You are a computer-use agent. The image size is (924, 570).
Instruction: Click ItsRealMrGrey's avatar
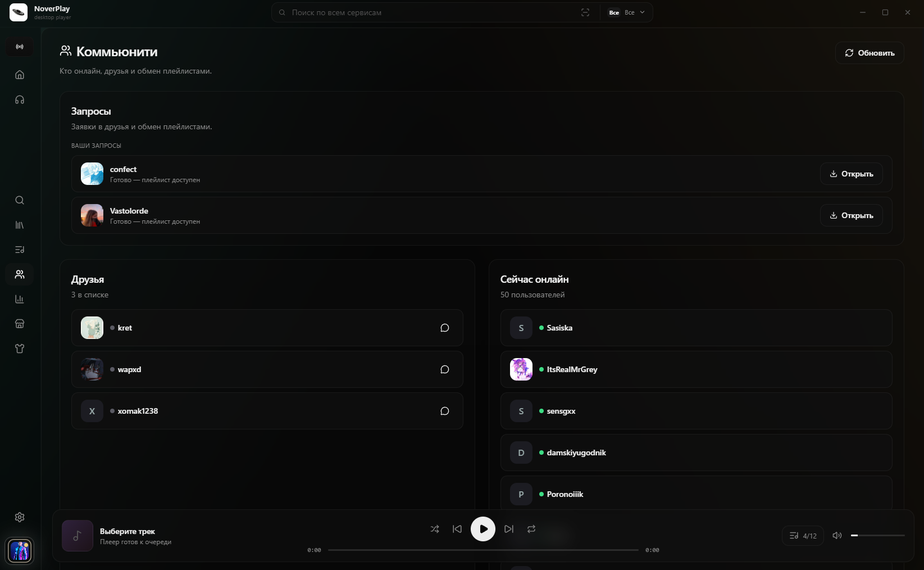coord(521,369)
